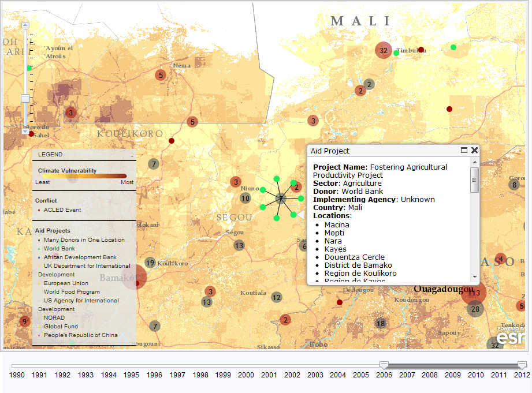Close the Aid Project popup
Image resolution: width=532 pixels, height=393 pixels.
474,150
